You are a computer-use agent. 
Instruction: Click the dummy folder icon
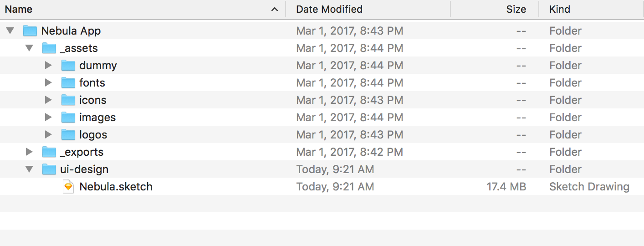(68, 66)
